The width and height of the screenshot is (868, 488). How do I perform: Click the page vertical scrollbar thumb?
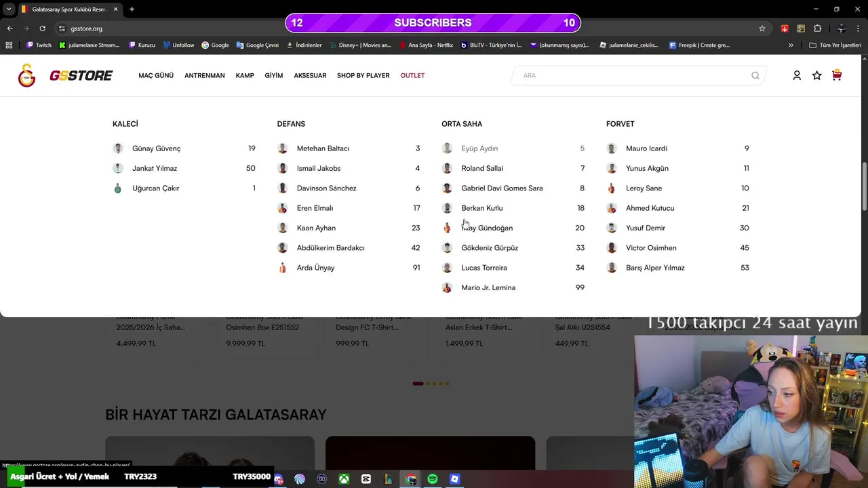864,186
